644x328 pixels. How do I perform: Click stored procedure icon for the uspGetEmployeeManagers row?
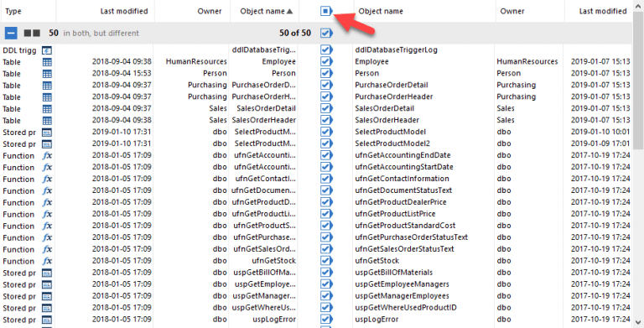tap(47, 285)
